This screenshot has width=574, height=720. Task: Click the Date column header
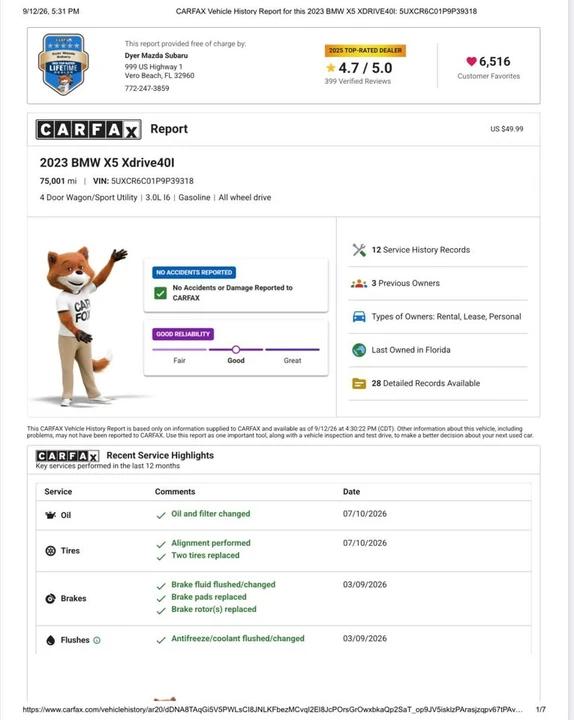pyautogui.click(x=351, y=492)
